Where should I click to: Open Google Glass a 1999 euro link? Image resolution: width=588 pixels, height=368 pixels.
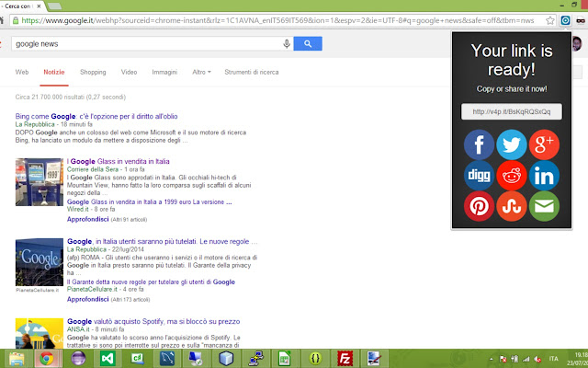pyautogui.click(x=149, y=202)
